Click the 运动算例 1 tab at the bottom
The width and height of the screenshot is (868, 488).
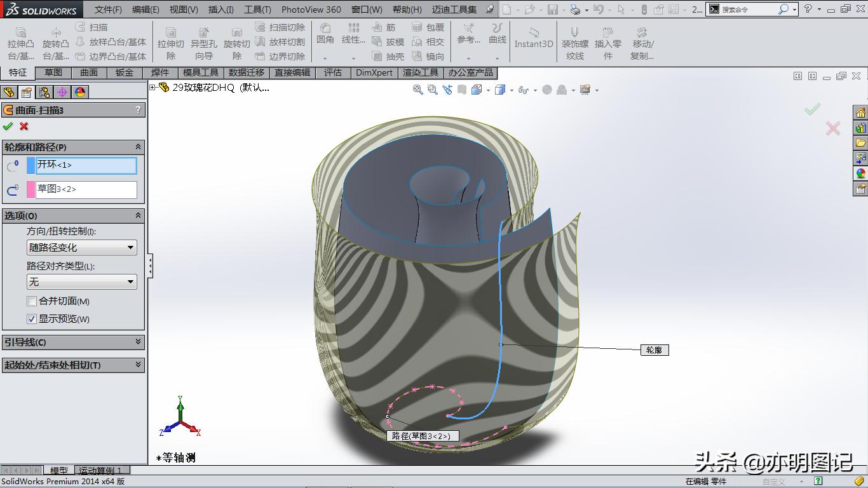102,470
